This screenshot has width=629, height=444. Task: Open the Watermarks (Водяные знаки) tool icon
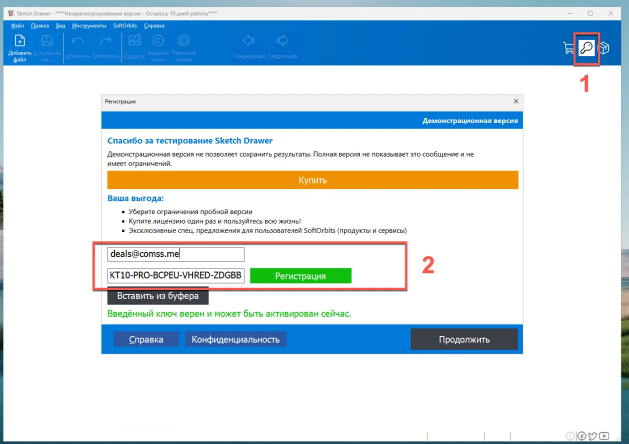[x=158, y=41]
